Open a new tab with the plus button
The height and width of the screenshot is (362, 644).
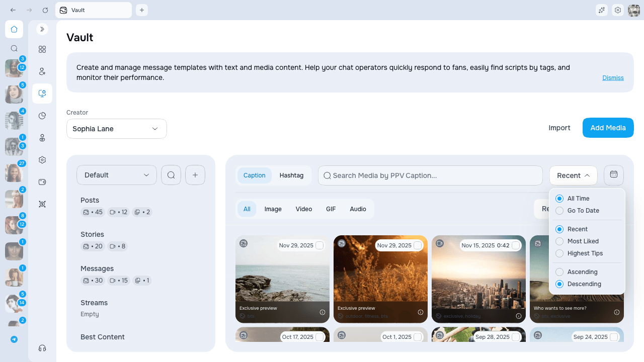pos(142,10)
